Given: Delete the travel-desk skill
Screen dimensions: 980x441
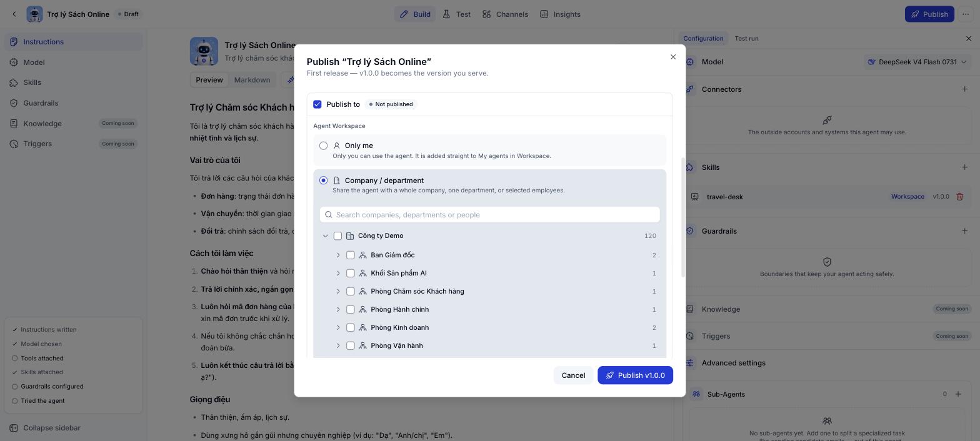Looking at the screenshot, I should tap(959, 197).
